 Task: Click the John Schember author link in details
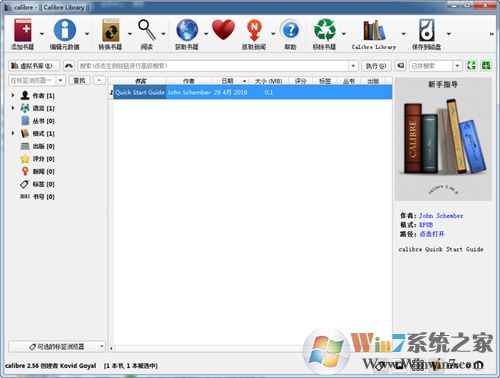pos(441,216)
